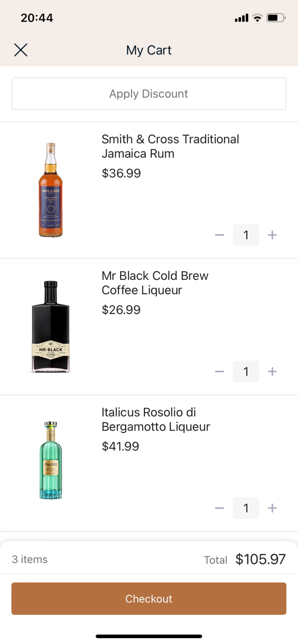Tap Italicus Rosolio di Bergamotto Liqueur title
The image size is (298, 644).
(x=156, y=419)
